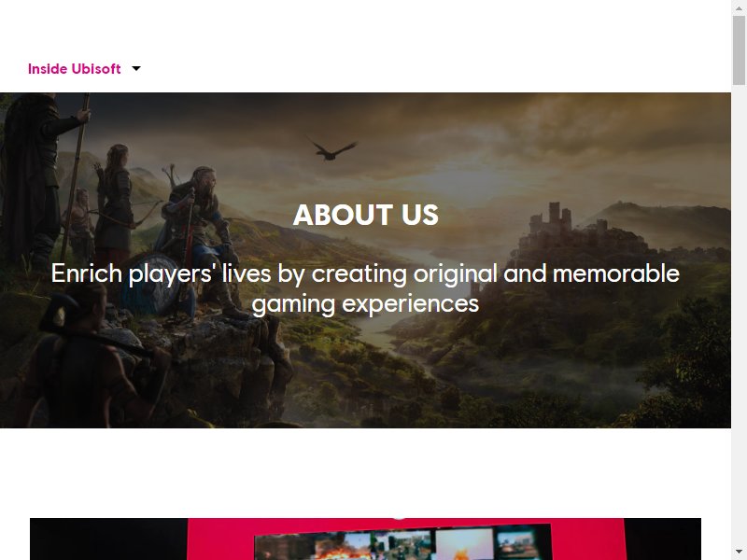Click the female archer holding a bow
Viewport: 747px width, 560px height.
click(x=116, y=203)
